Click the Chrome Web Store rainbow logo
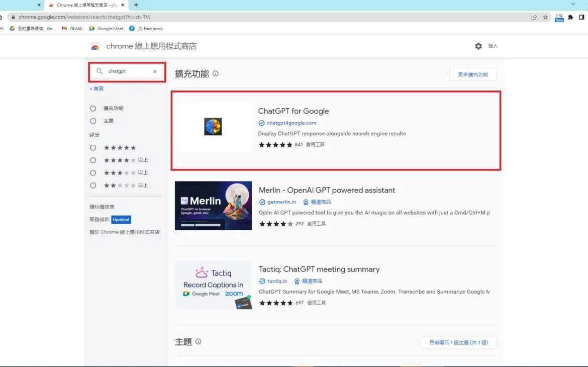The height and width of the screenshot is (367, 588). pyautogui.click(x=95, y=47)
